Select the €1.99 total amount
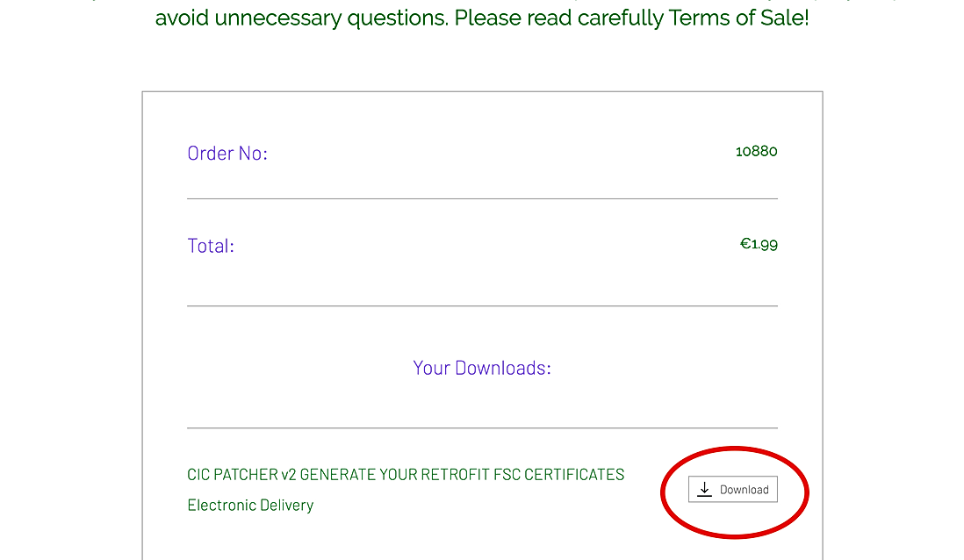 759,244
